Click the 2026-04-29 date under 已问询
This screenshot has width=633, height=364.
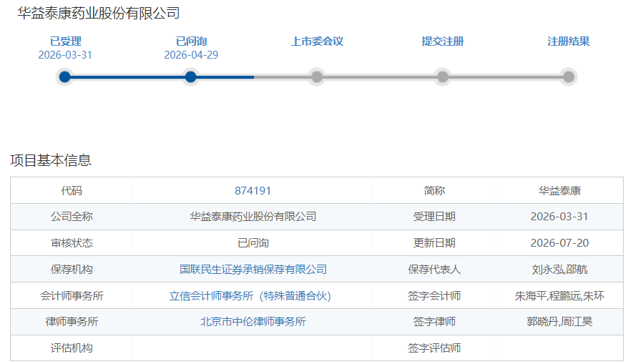(x=191, y=55)
